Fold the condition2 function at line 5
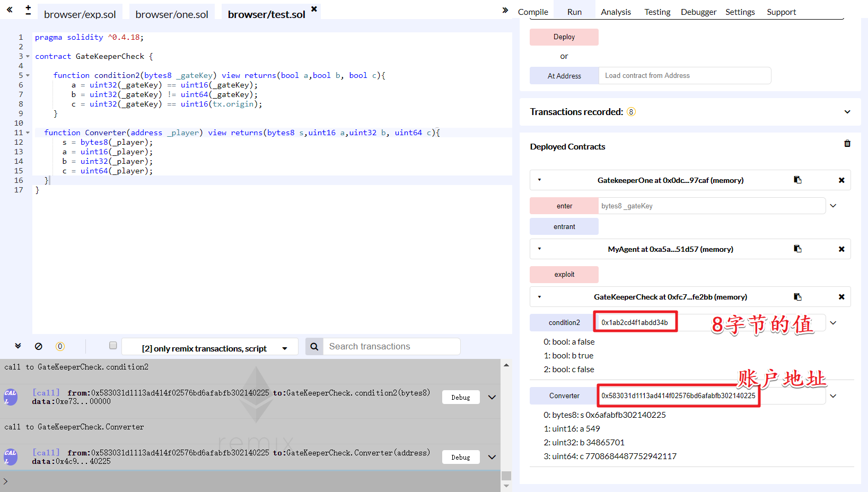The image size is (868, 492). pos(28,75)
